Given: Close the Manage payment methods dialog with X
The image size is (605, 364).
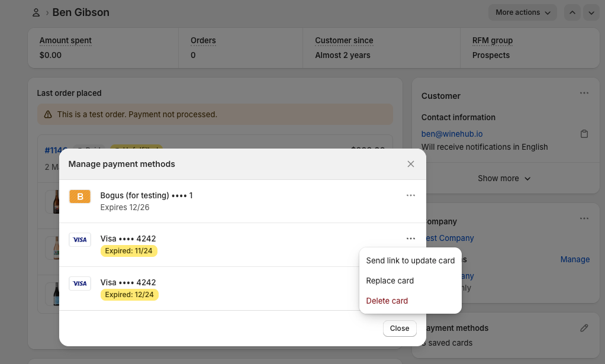Looking at the screenshot, I should pyautogui.click(x=411, y=164).
